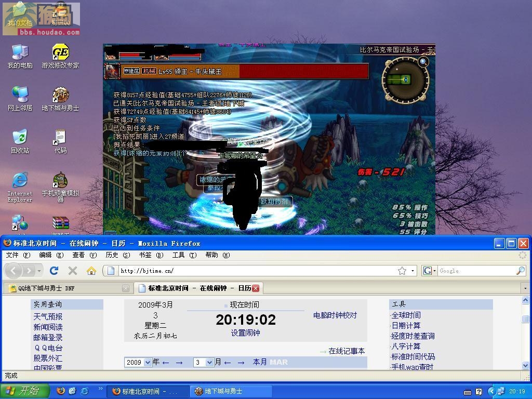Reload the page with the refresh icon
Image resolution: width=532 pixels, height=399 pixels.
pos(54,270)
